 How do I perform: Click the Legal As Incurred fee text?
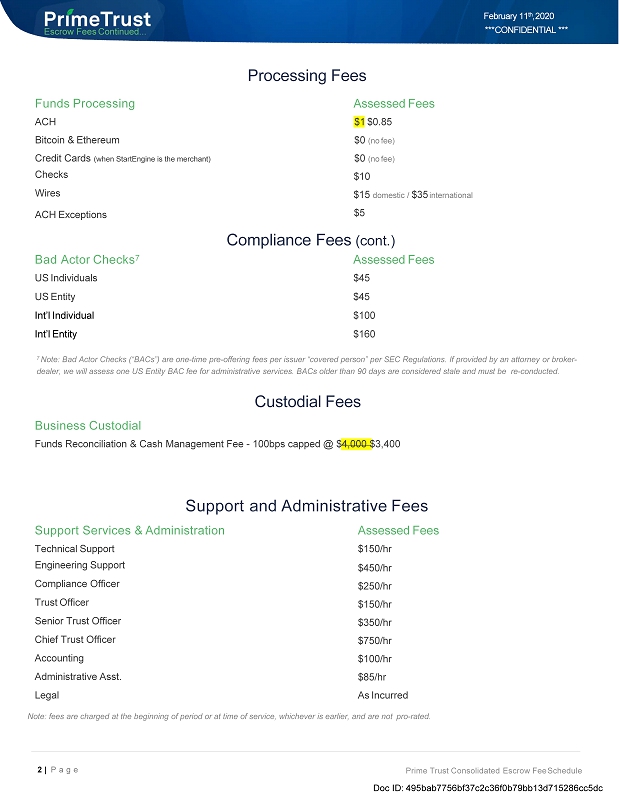(x=383, y=695)
